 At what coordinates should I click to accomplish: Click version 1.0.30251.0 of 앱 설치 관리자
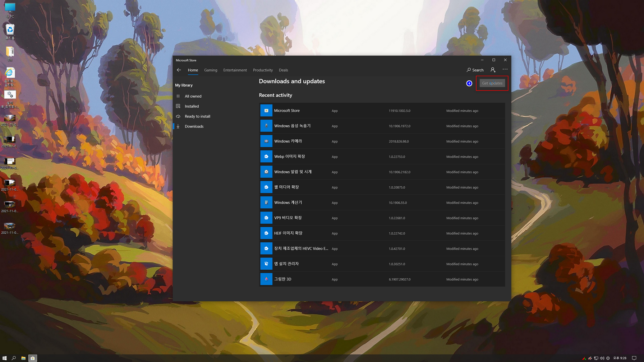397,264
